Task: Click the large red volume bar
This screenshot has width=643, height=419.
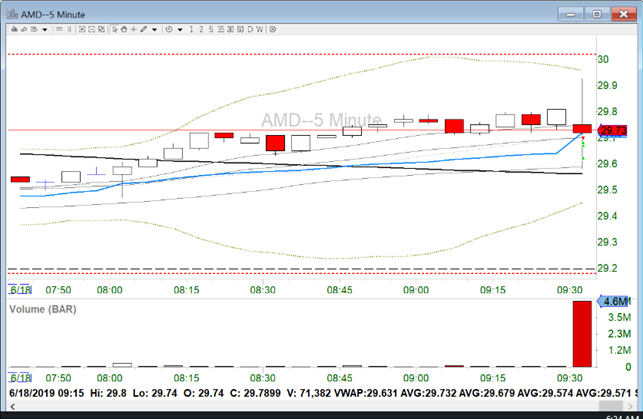Action: click(x=581, y=335)
